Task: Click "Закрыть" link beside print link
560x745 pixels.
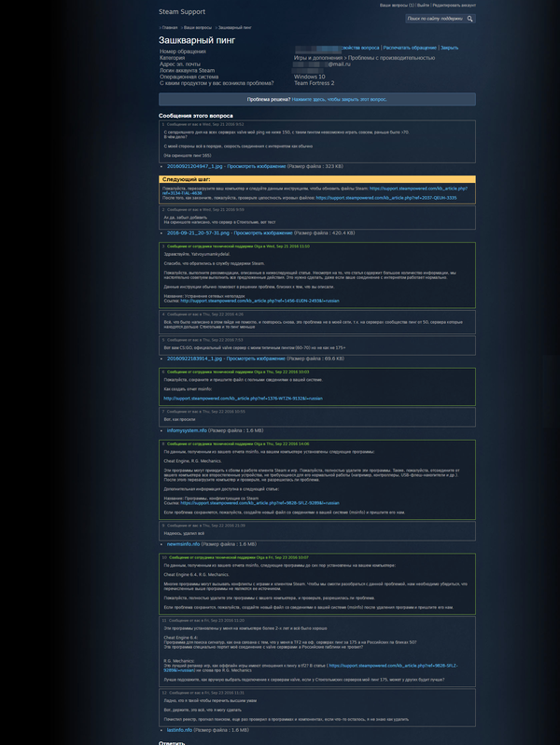Action: [x=449, y=48]
